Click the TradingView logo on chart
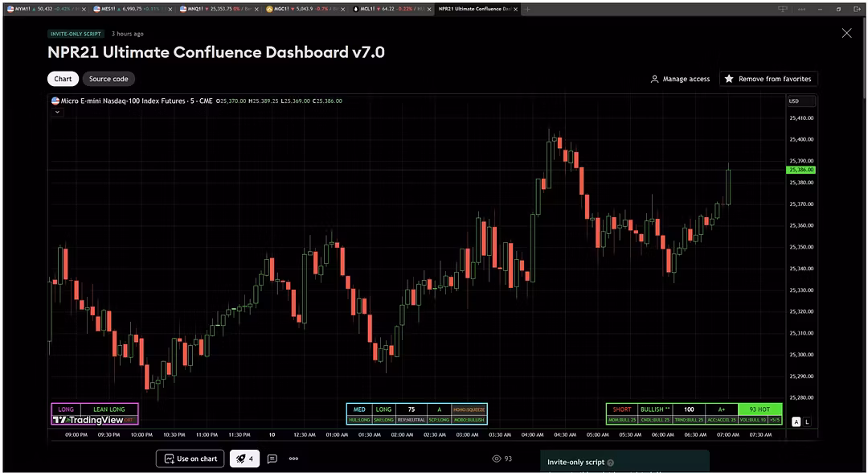This screenshot has width=868, height=473. 83,420
